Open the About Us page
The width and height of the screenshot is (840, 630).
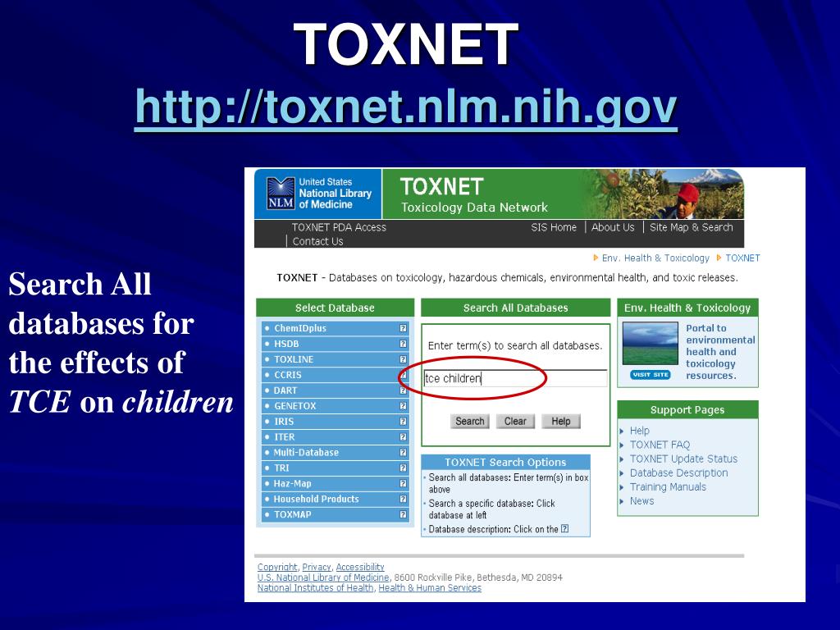click(x=613, y=227)
